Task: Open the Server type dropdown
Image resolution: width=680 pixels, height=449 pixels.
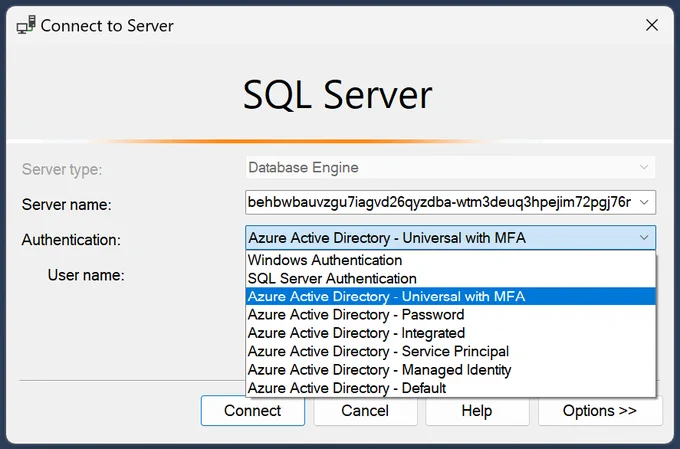Action: [x=450, y=167]
